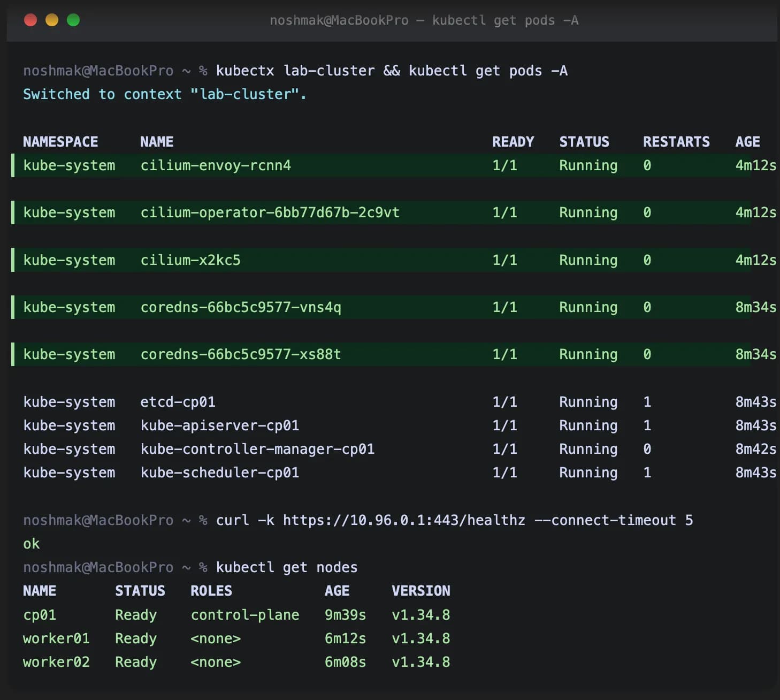The image size is (780, 700).
Task: Click the 1/1 ready value of cilium-x2kc5
Action: [x=504, y=260]
